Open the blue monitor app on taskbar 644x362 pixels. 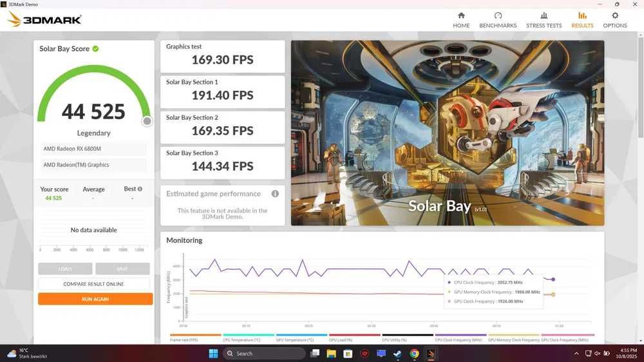(x=381, y=354)
